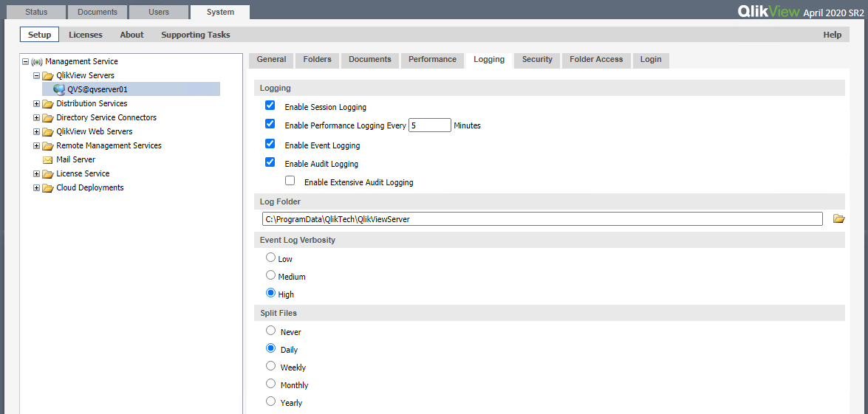Set Split Files to Daily
Viewport: 868px width, 414px height.
click(270, 348)
